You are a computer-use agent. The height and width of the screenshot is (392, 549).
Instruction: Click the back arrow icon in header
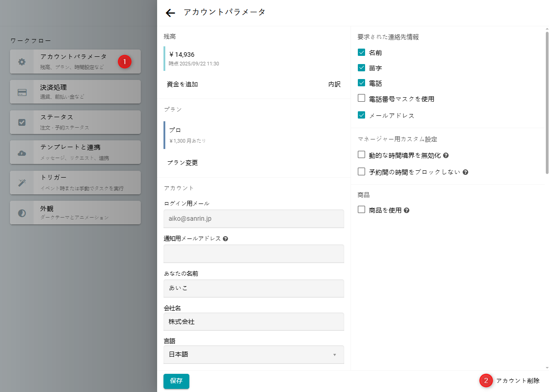(170, 13)
